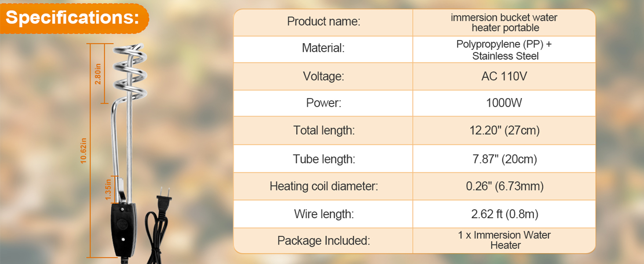The image size is (644, 264).
Task: Select the Heating coil diameter label
Action: coord(323,186)
